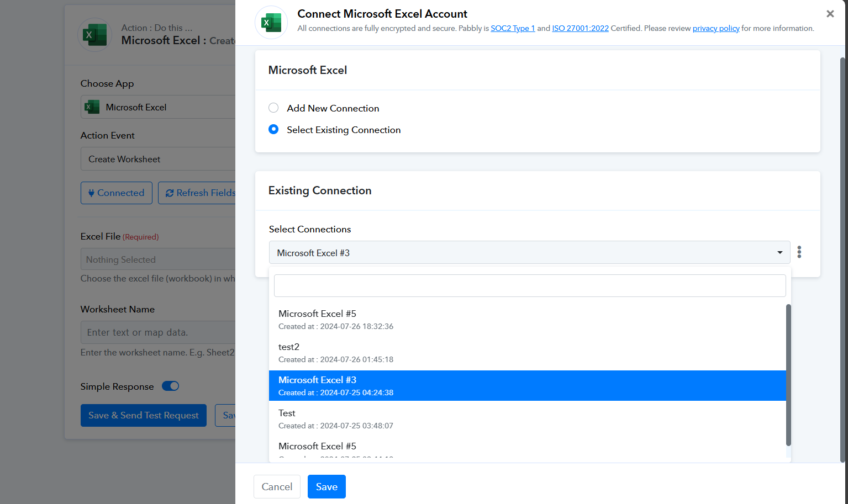Choose Microsoft Excel #5 created 2024-07-26 18:32:36

(527, 320)
